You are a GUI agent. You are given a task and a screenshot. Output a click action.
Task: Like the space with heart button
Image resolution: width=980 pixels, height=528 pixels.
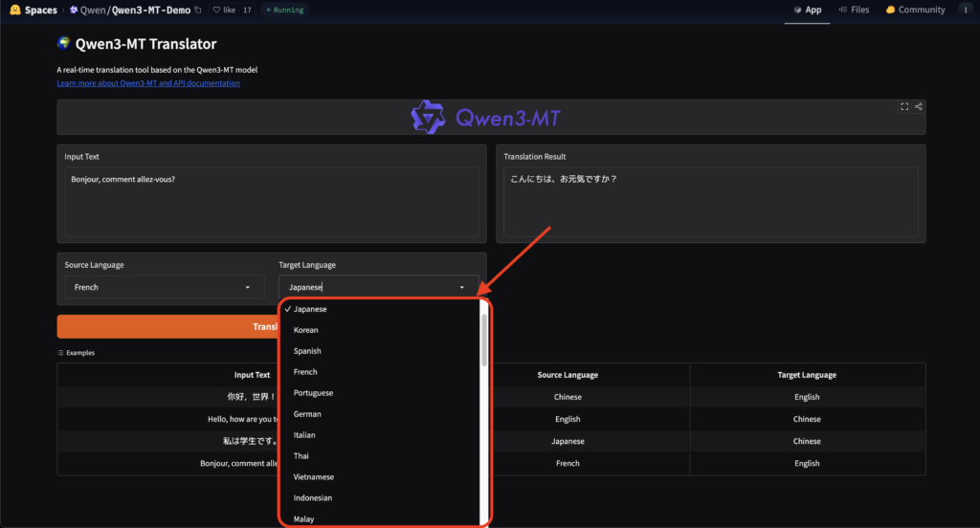[x=224, y=10]
